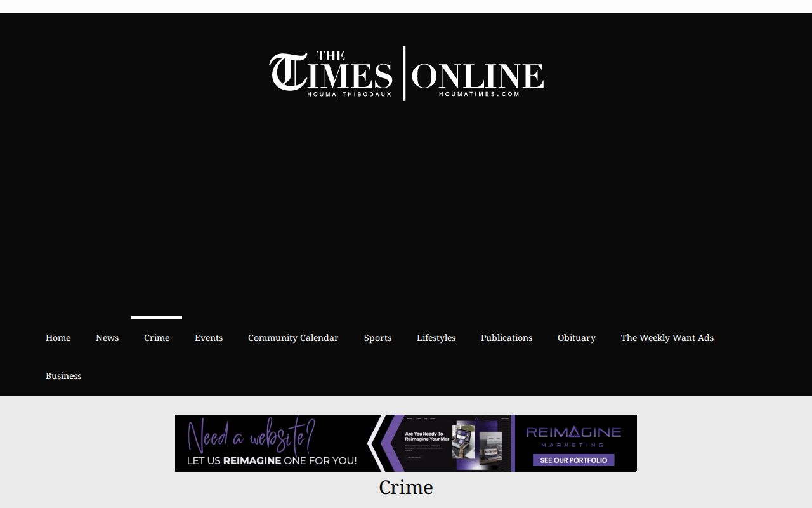The image size is (812, 508).
Task: Go to the News section
Action: coord(107,338)
